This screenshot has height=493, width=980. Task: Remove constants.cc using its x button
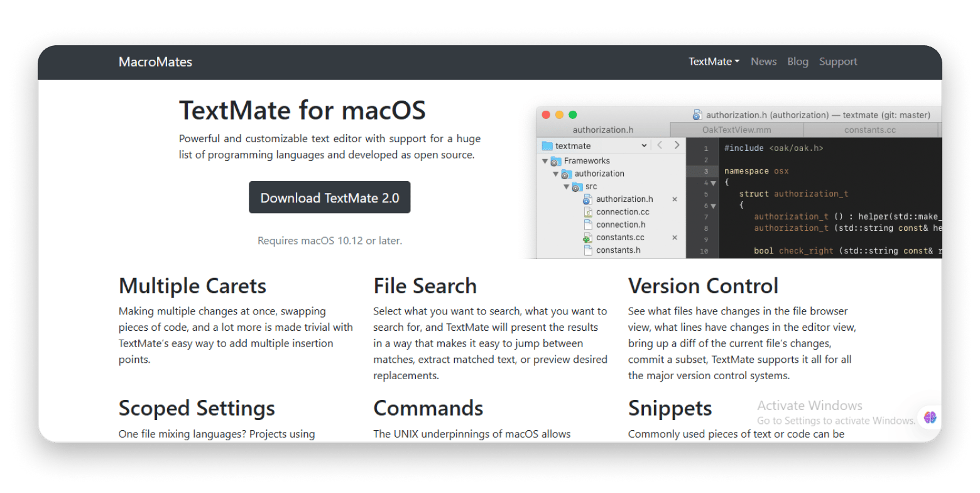pyautogui.click(x=675, y=238)
